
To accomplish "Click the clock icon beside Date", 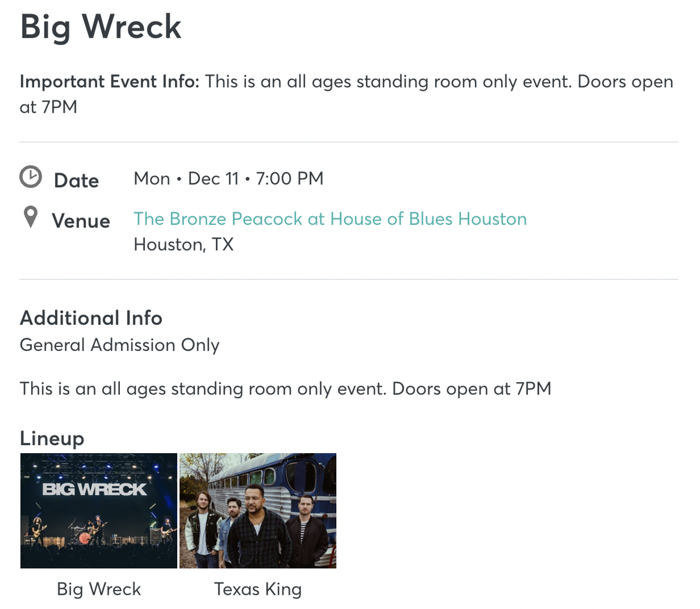I will (31, 177).
